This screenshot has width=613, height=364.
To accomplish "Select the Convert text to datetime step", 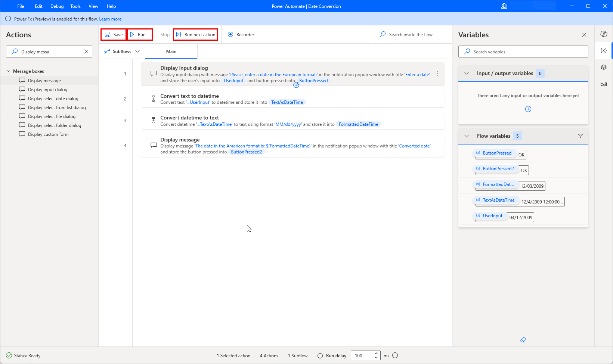I will pos(293,99).
